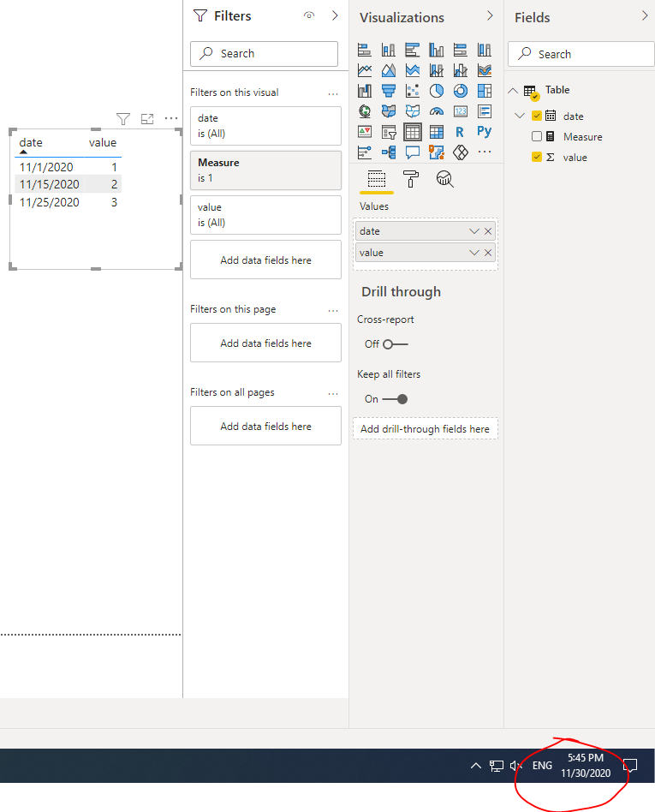The width and height of the screenshot is (655, 812).
Task: Select the filled map visual
Action: [389, 110]
